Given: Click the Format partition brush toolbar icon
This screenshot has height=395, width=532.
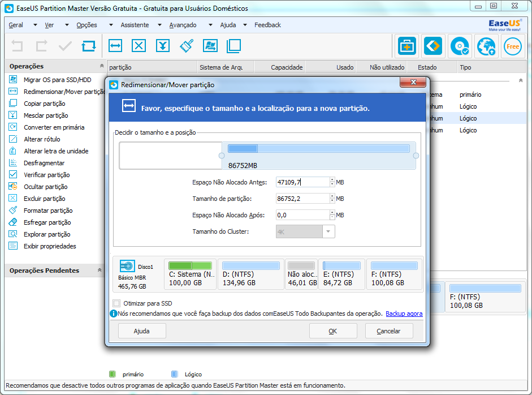Looking at the screenshot, I should point(187,46).
